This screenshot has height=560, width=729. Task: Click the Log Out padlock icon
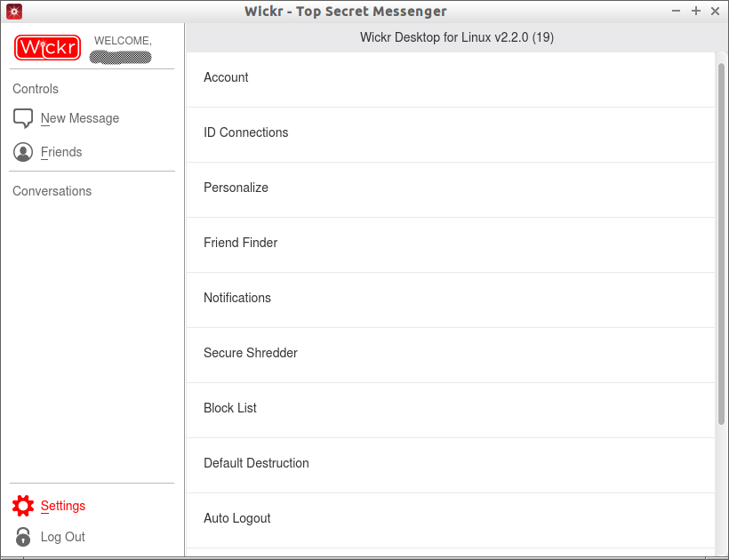click(x=23, y=537)
